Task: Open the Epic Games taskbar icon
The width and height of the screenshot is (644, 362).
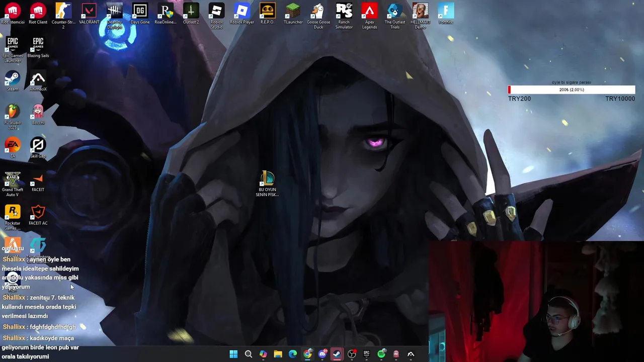Action: pos(367,354)
